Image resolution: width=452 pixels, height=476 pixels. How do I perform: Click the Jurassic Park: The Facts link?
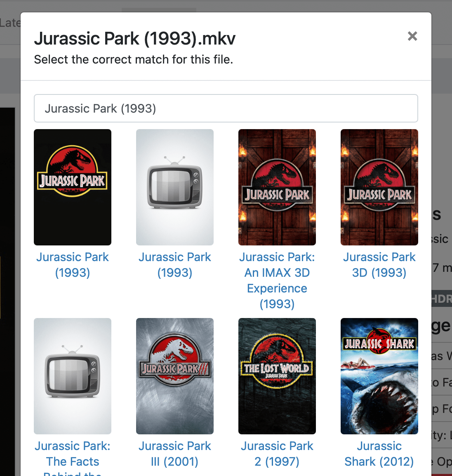pos(73,454)
